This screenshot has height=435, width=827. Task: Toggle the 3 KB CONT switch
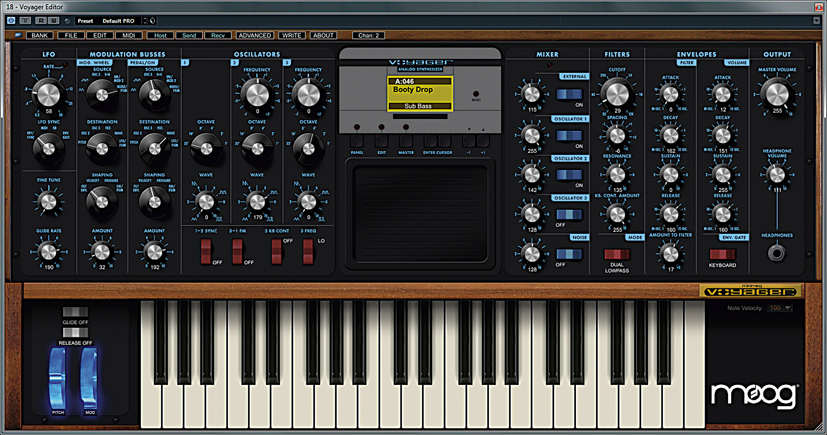pos(276,251)
